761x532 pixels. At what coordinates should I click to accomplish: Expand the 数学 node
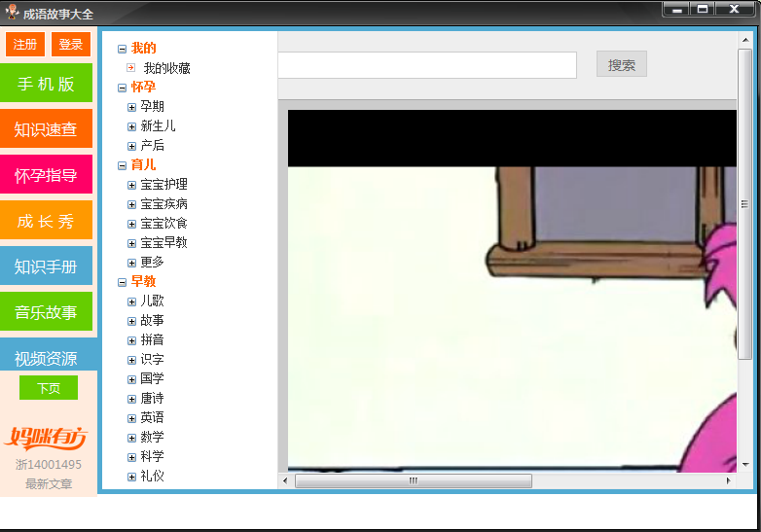point(131,438)
